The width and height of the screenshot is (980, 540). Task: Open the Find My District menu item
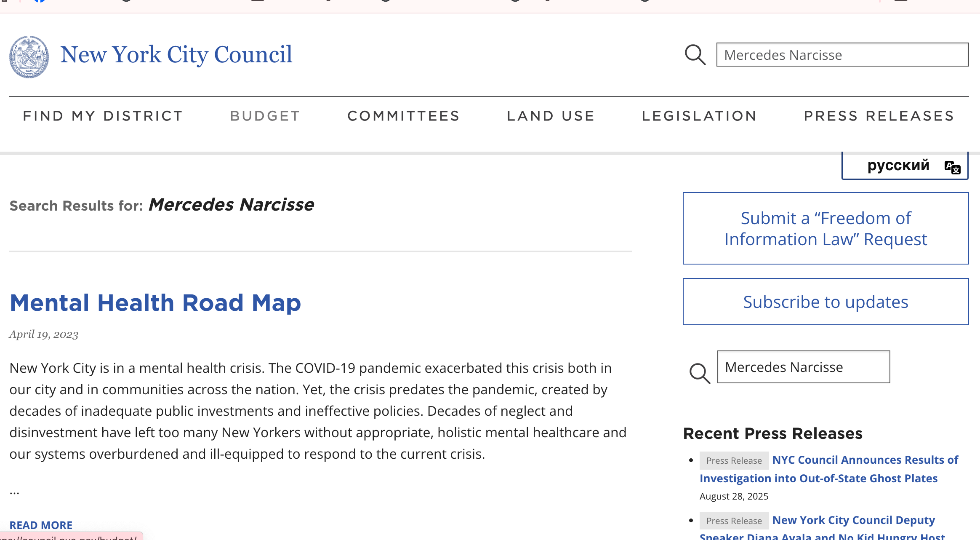(x=103, y=116)
